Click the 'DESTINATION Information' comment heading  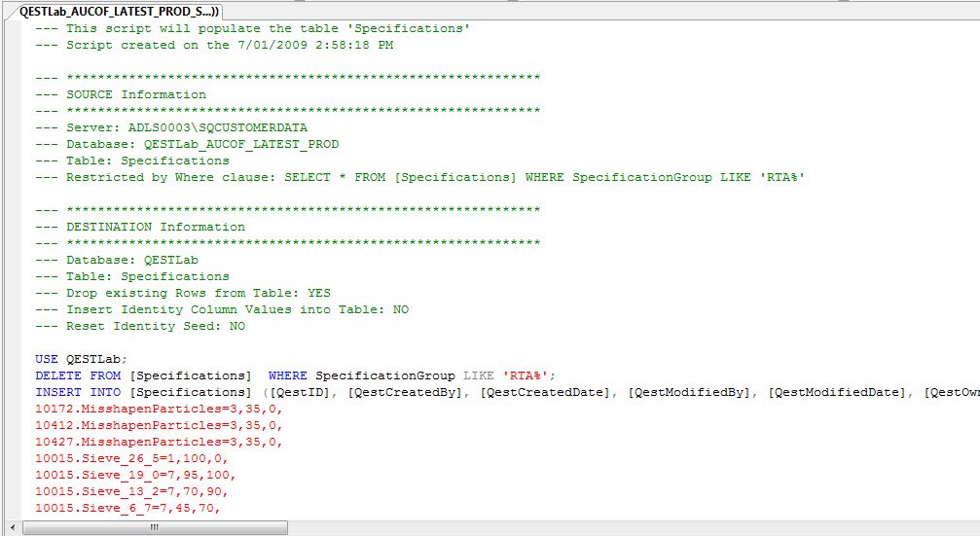coord(155,227)
